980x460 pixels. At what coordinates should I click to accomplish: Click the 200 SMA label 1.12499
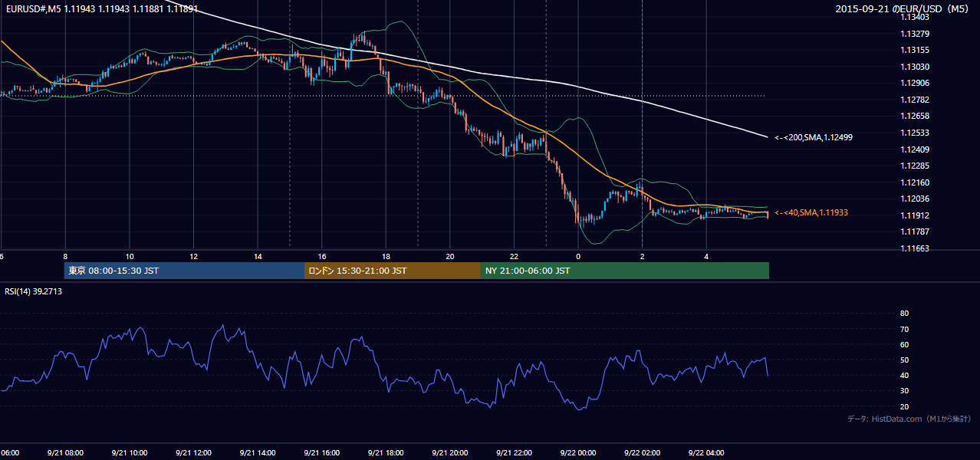[814, 137]
